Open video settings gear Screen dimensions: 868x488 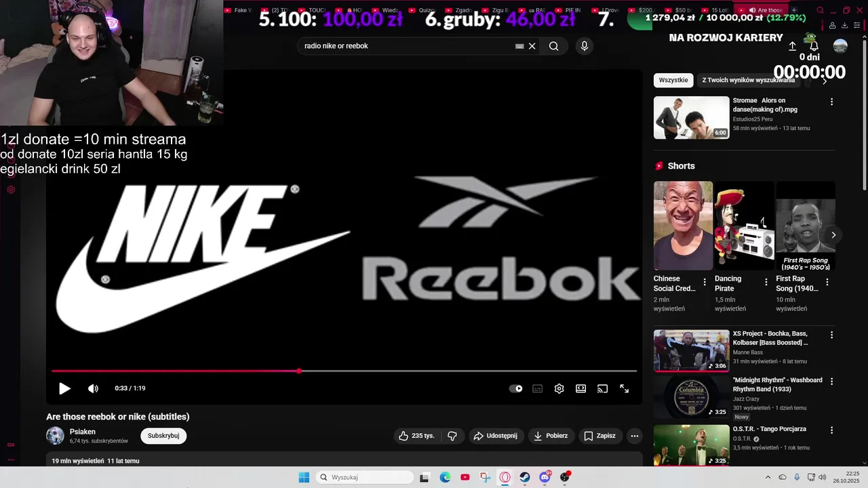[559, 388]
